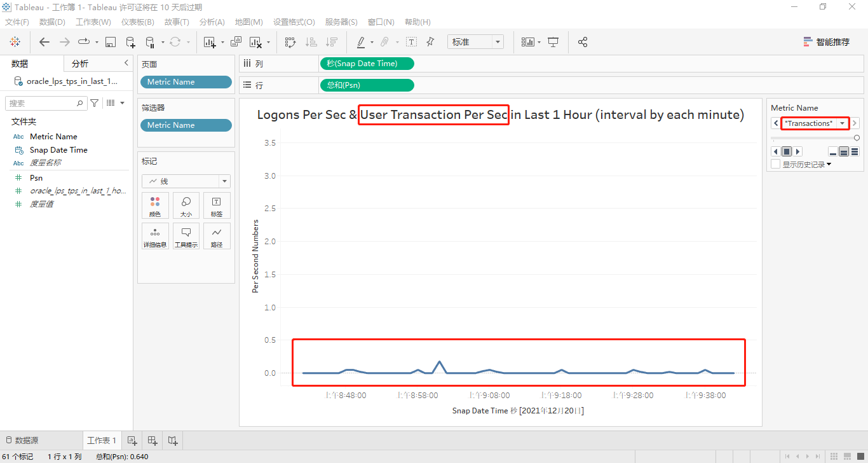Click the filter funnel icon in data pane
Screen dimensions: 868x463
pos(95,103)
